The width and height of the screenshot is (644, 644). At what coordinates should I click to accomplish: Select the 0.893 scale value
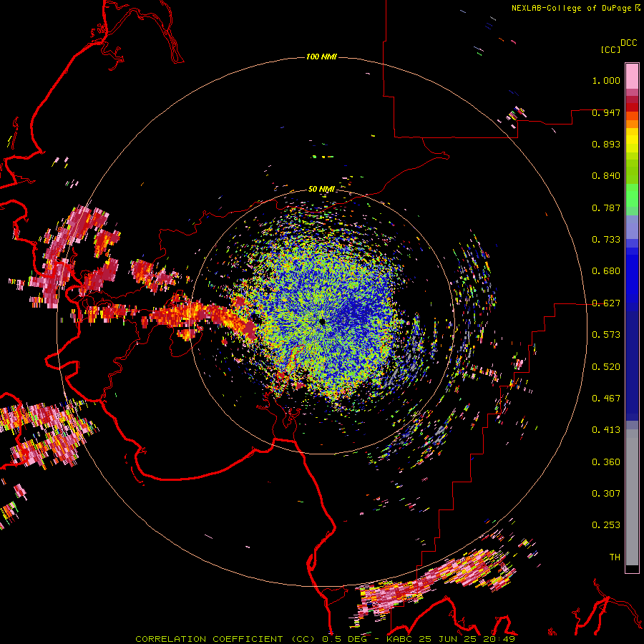(x=606, y=144)
